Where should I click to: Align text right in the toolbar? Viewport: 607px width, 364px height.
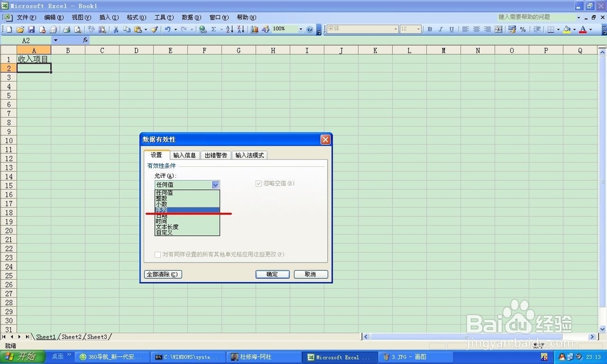[x=487, y=29]
